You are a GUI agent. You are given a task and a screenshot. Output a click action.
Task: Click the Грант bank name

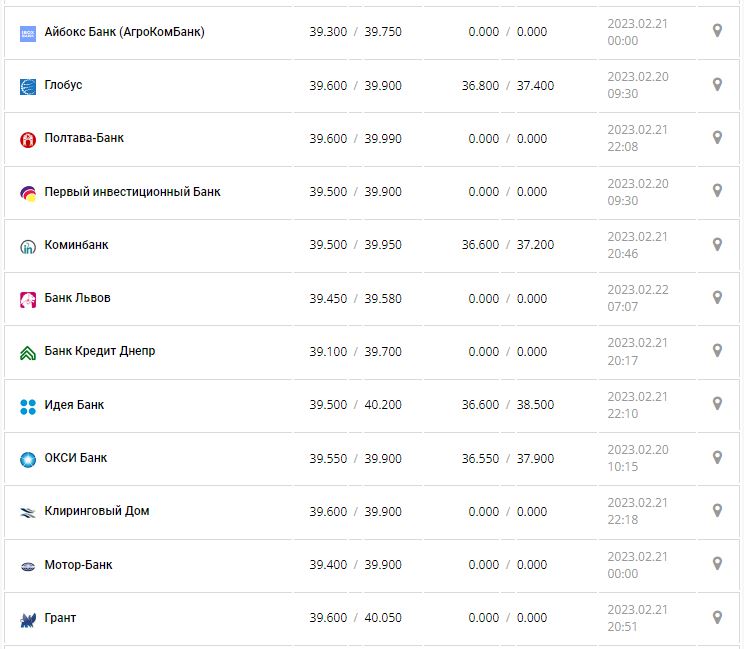point(60,618)
